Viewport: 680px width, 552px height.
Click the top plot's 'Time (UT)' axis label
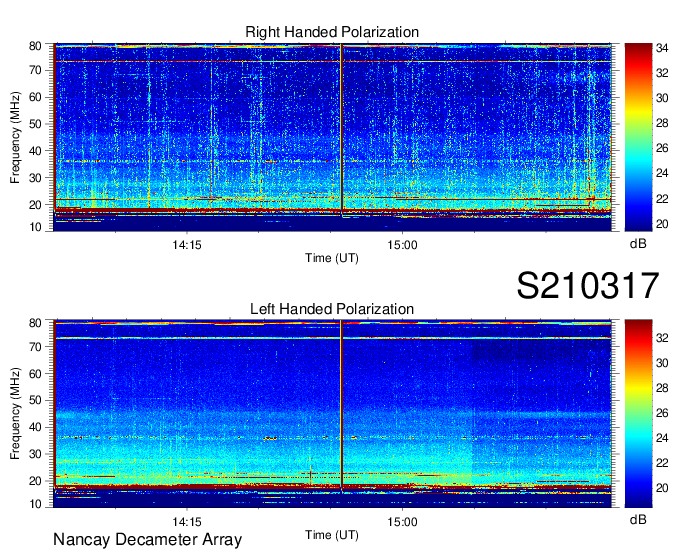(332, 258)
